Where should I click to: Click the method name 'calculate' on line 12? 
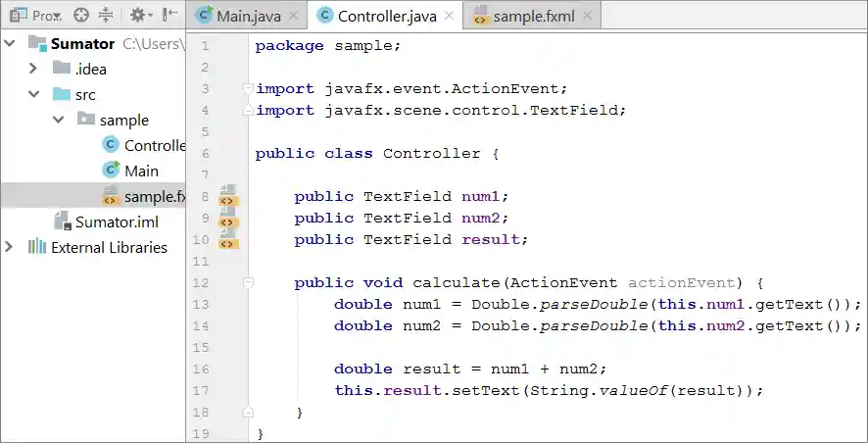coord(457,283)
